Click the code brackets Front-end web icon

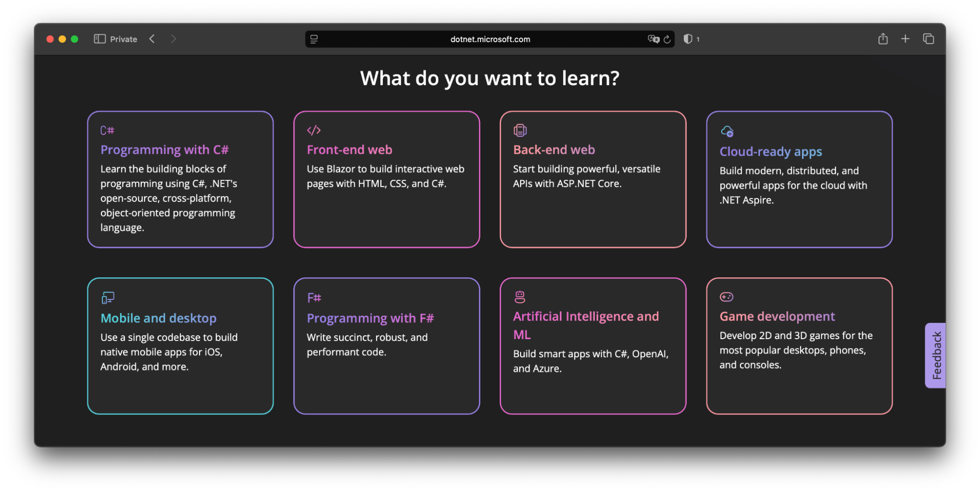[x=314, y=130]
